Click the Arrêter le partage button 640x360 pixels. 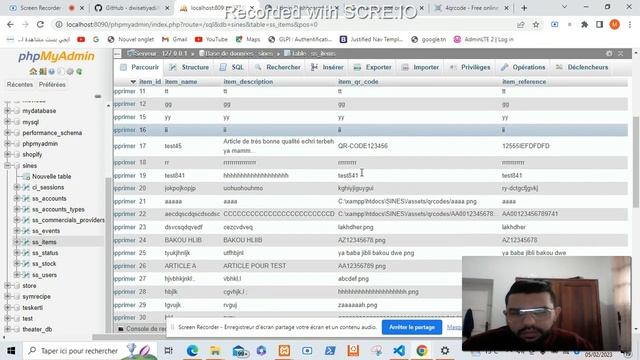[412, 327]
